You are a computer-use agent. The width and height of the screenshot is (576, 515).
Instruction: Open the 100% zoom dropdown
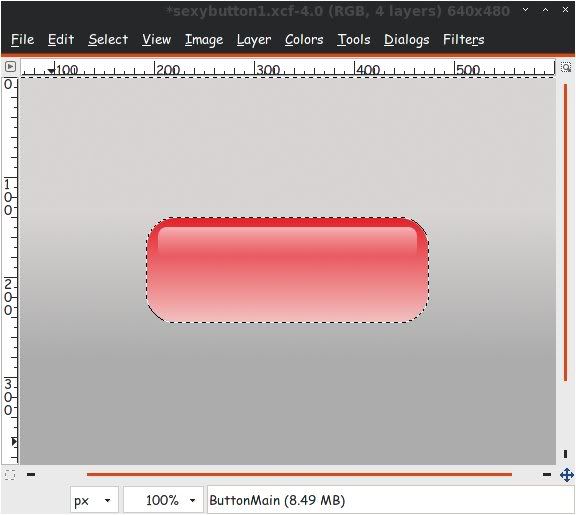tap(163, 500)
